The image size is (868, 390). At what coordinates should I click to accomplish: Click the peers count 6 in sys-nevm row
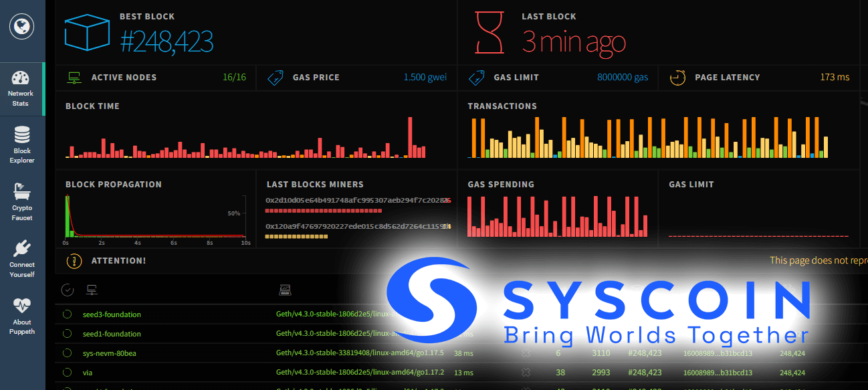click(x=558, y=353)
